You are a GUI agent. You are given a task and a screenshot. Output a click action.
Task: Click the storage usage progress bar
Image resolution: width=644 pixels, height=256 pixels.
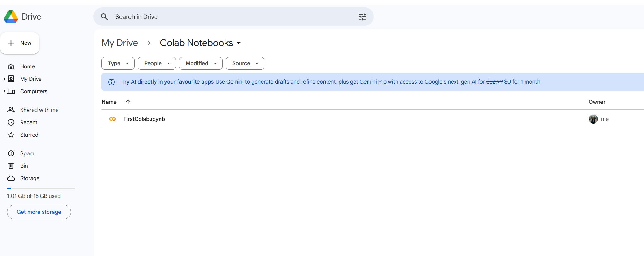click(x=41, y=188)
